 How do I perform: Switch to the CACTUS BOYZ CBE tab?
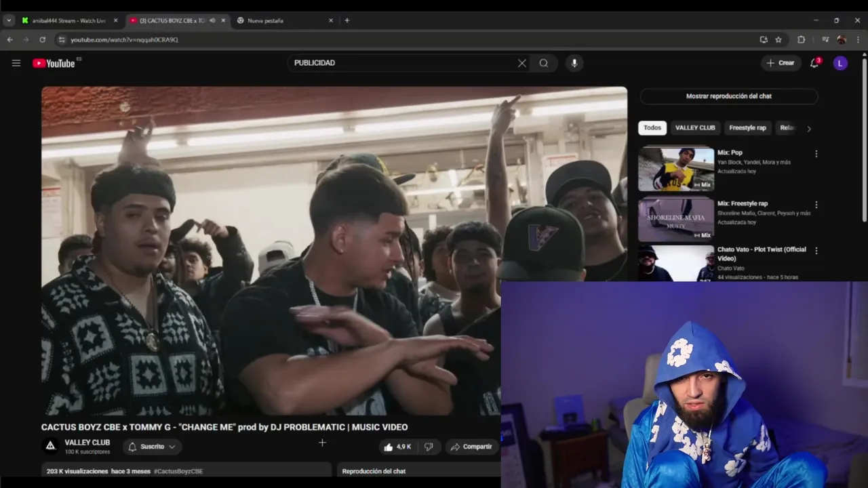(172, 20)
